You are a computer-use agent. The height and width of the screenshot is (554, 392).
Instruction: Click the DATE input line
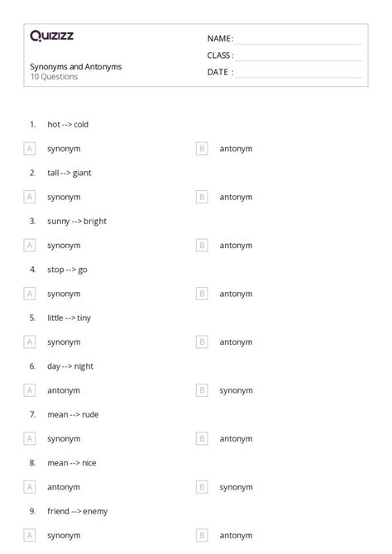pos(299,73)
